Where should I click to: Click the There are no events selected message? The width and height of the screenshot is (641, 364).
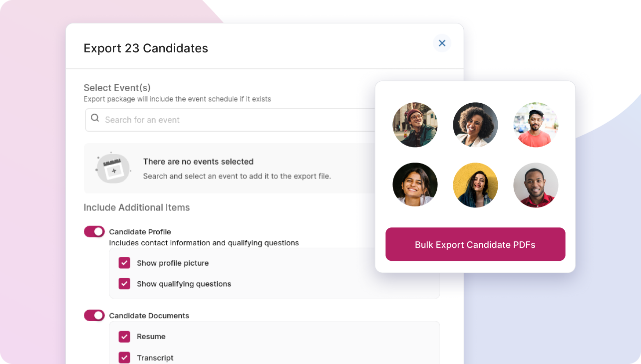pos(198,162)
